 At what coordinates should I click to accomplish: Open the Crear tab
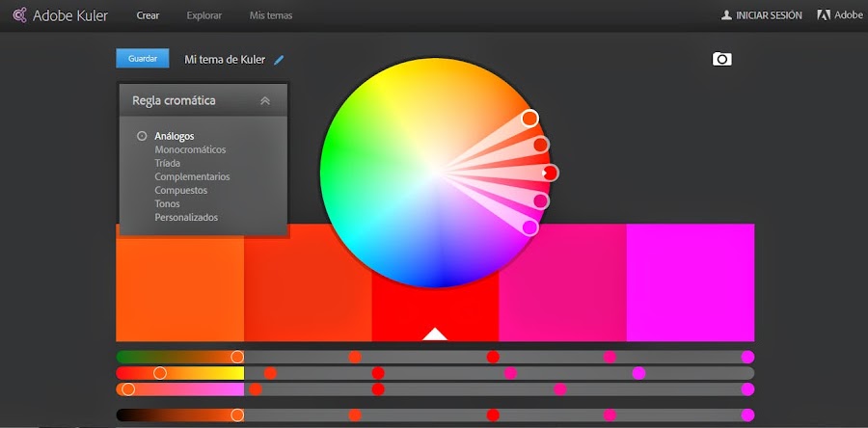click(148, 15)
